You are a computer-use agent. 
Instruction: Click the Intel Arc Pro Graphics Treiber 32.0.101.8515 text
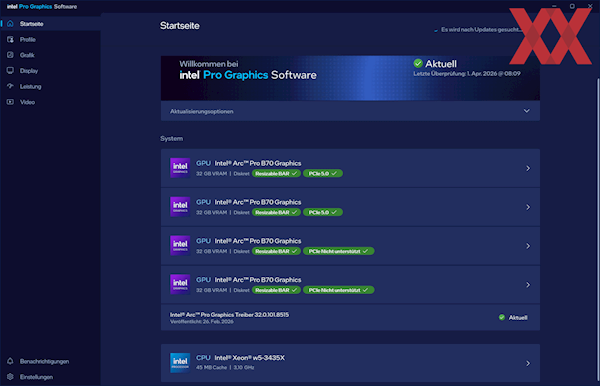(x=229, y=314)
